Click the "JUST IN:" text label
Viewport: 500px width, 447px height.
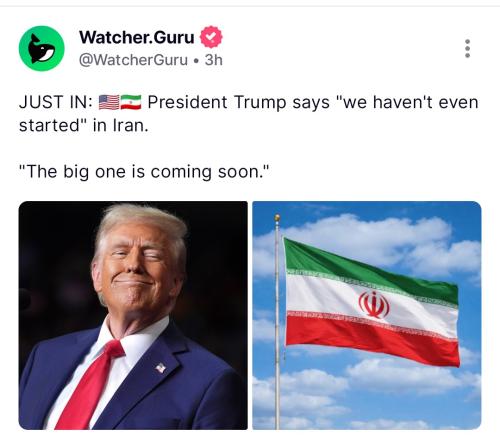point(56,102)
